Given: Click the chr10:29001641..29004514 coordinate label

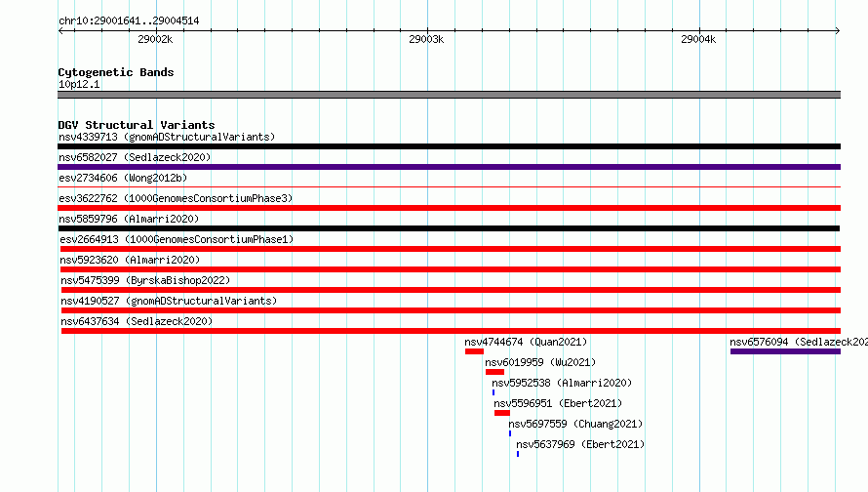Looking at the screenshot, I should [x=129, y=20].
